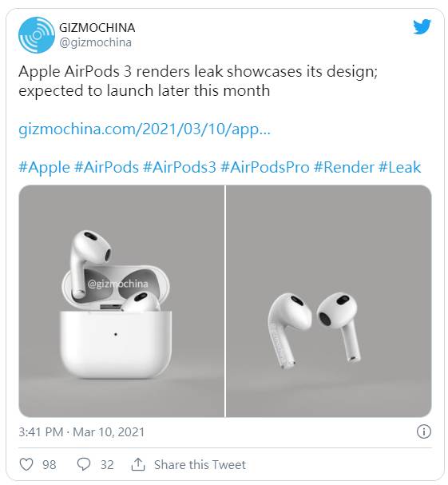
Task: Open the #AirPods3 hashtag
Action: [x=180, y=167]
